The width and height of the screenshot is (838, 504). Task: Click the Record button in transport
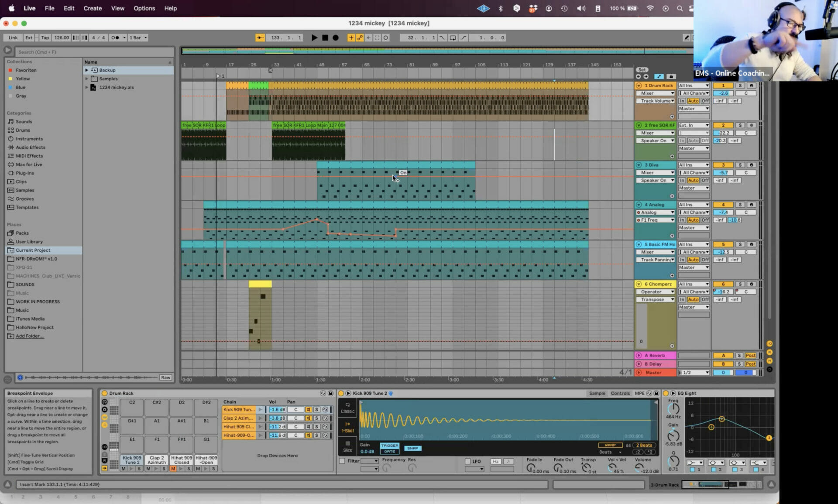click(x=336, y=38)
